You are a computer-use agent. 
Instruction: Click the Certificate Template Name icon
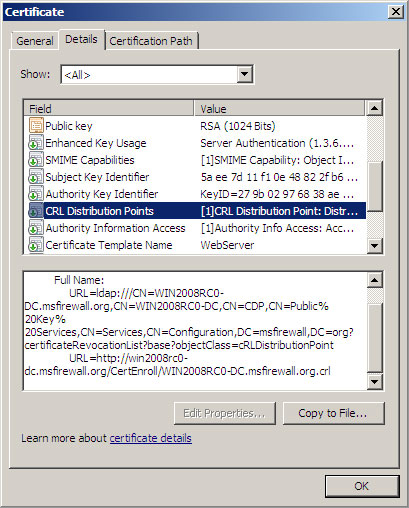coord(36,245)
